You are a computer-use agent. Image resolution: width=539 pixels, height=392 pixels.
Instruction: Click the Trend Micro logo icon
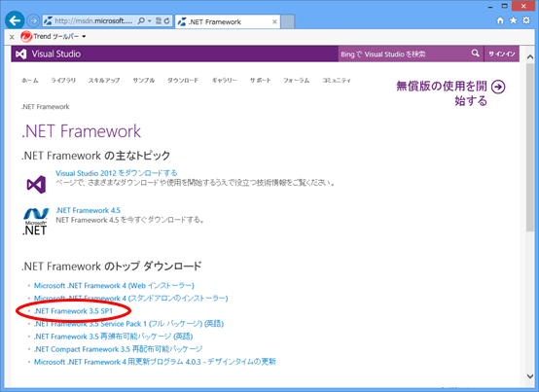(x=26, y=36)
